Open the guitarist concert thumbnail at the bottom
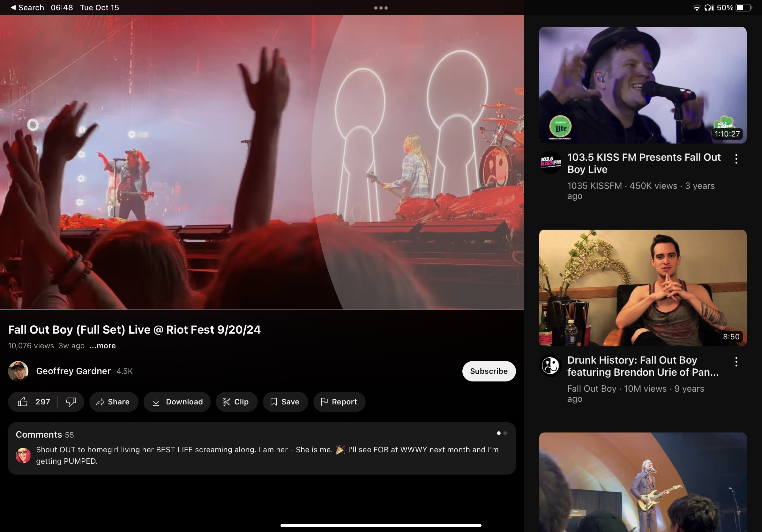This screenshot has width=762, height=532. tap(643, 482)
